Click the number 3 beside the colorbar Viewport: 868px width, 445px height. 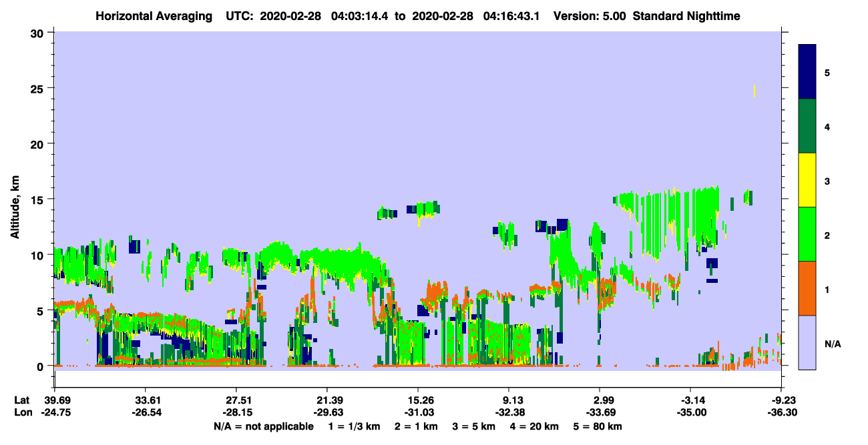[827, 181]
